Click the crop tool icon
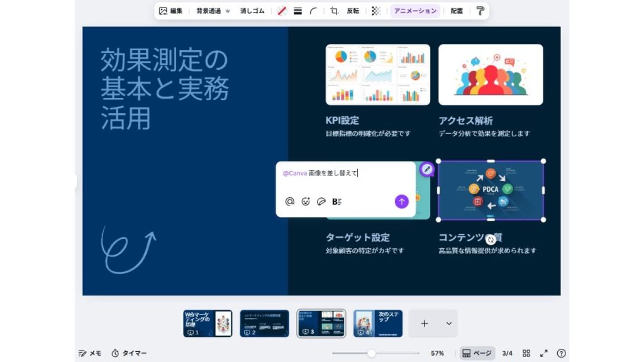Screen dimensions: 644x362 coord(335,11)
